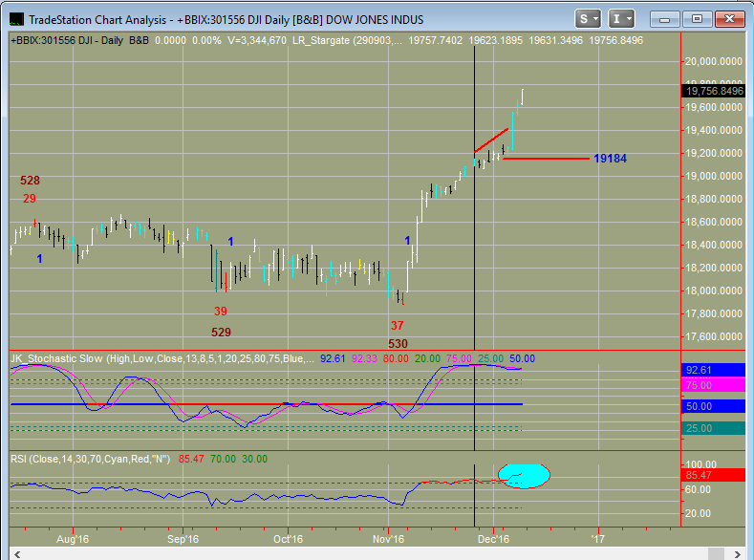
Task: Click the TradeStation chart icon in title bar
Action: 16,20
